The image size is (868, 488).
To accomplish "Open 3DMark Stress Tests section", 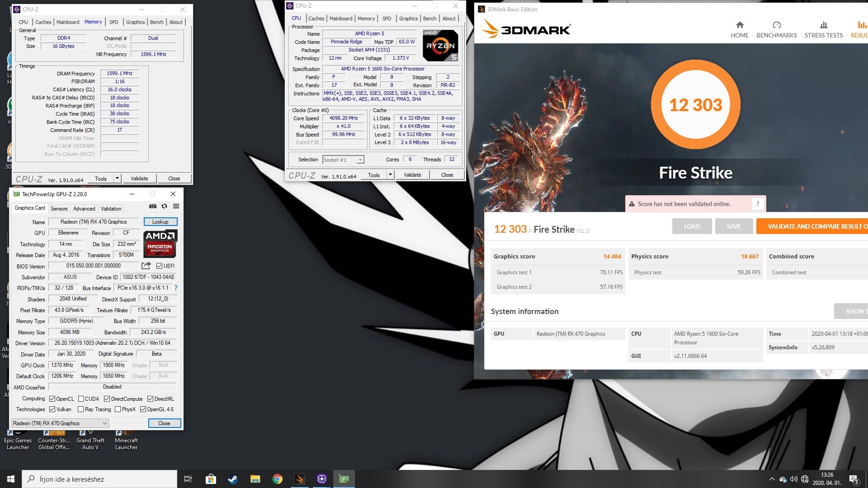I will point(824,30).
